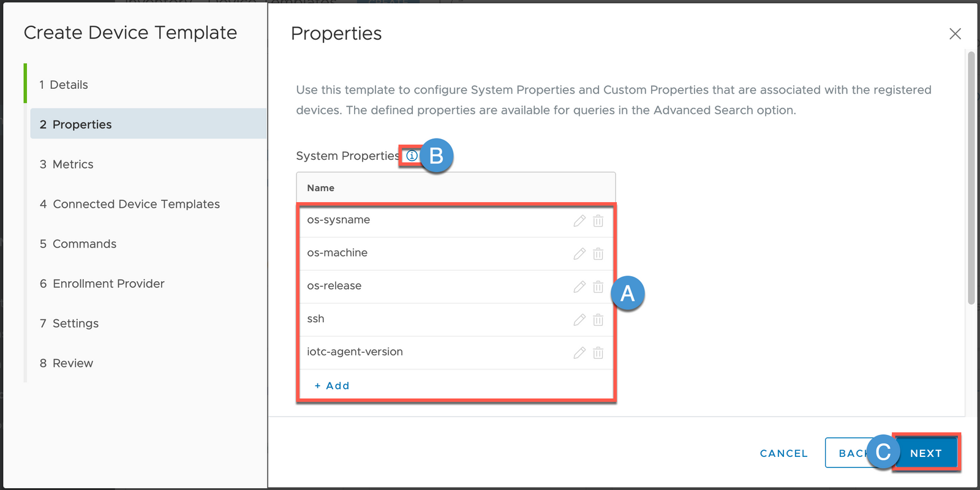The height and width of the screenshot is (490, 980).
Task: Edit the os-machine property
Action: point(579,254)
